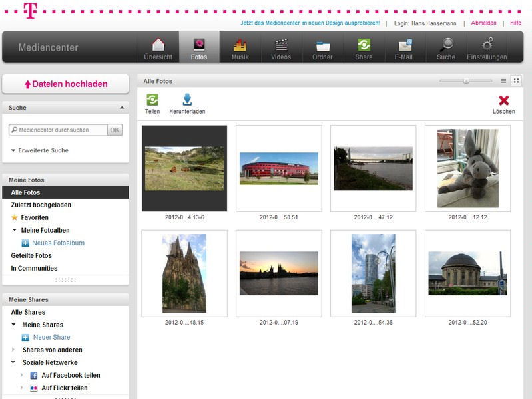
Task: Click filename 2012-0....50.51
Action: coord(279,217)
